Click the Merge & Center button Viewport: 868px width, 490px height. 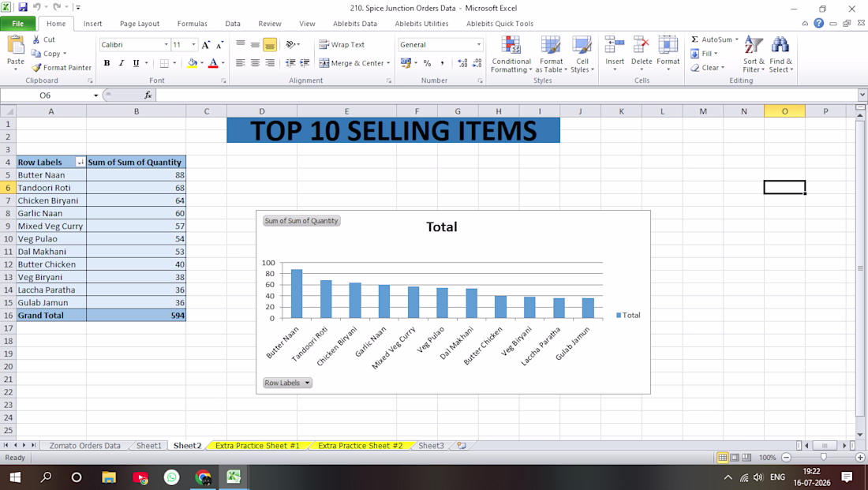(x=354, y=63)
